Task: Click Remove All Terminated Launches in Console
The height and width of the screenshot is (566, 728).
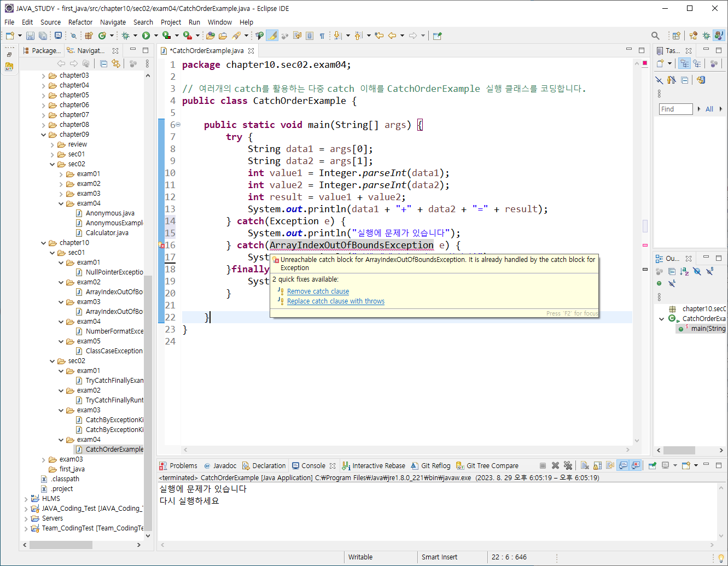Action: (x=568, y=465)
